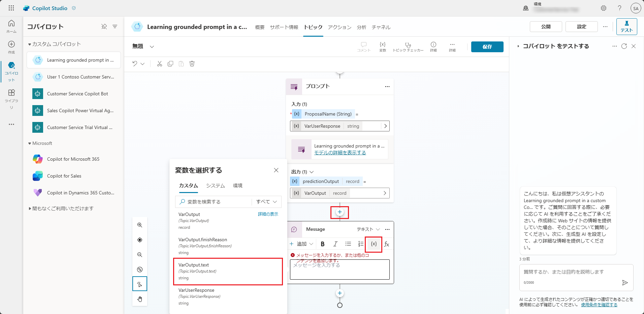Image resolution: width=644 pixels, height=314 pixels.
Task: Open the 追加 dropdown in Message node
Action: (301, 244)
